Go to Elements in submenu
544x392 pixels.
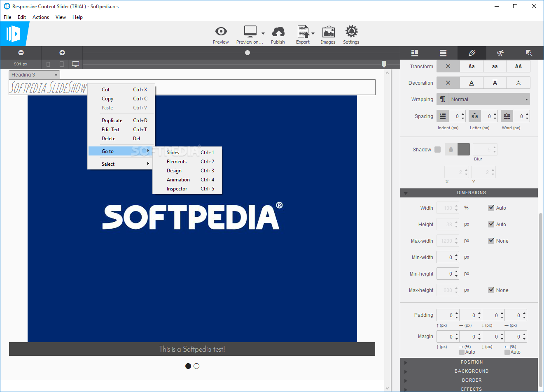(187, 162)
